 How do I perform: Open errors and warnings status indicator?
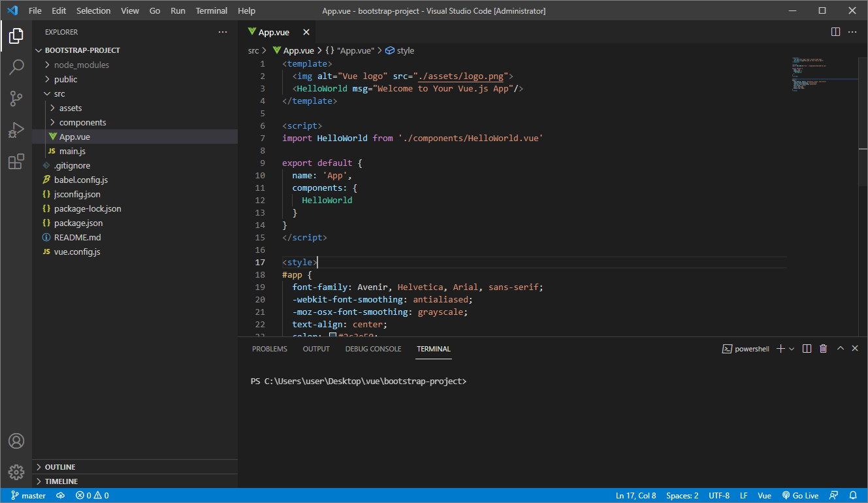point(92,496)
